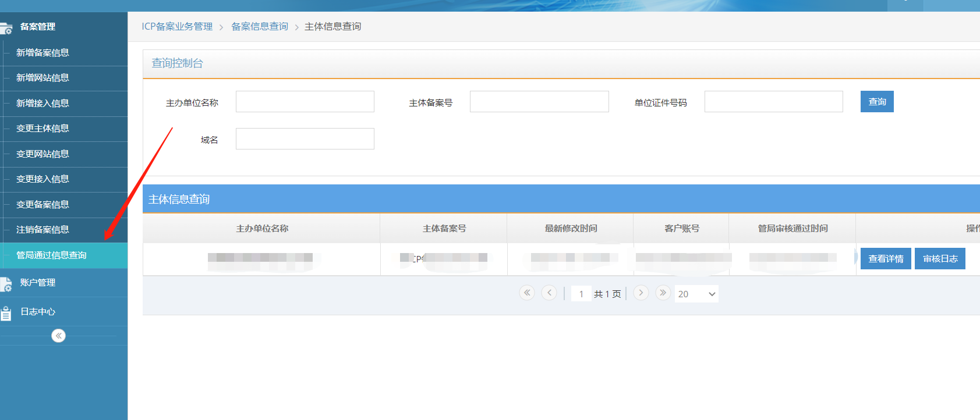Viewport: 980px width, 420px height.
Task: Click the 主办单位名称 column header
Action: coord(262,229)
